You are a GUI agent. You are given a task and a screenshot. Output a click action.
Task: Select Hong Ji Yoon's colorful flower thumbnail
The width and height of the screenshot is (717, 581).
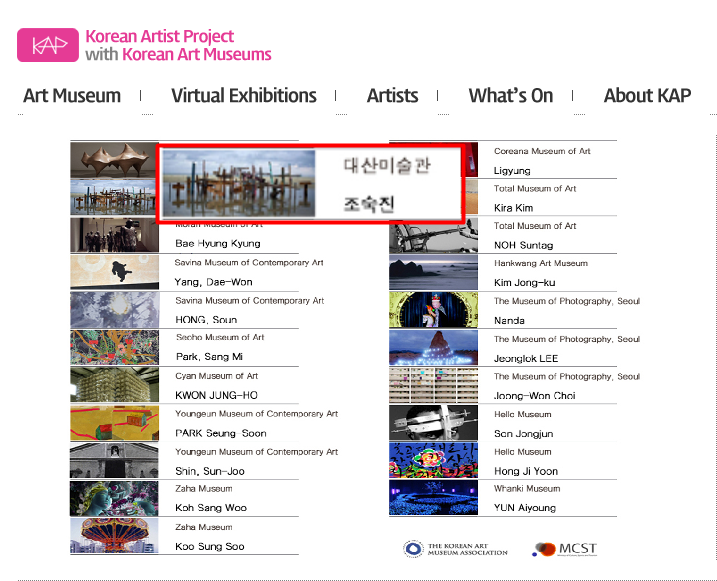tap(433, 460)
